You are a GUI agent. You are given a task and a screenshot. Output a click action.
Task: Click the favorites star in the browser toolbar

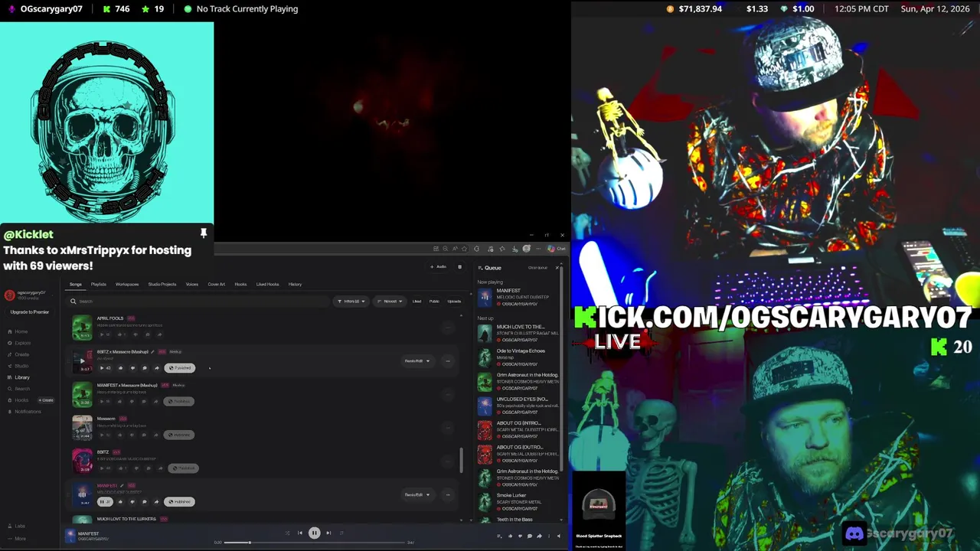coord(464,249)
